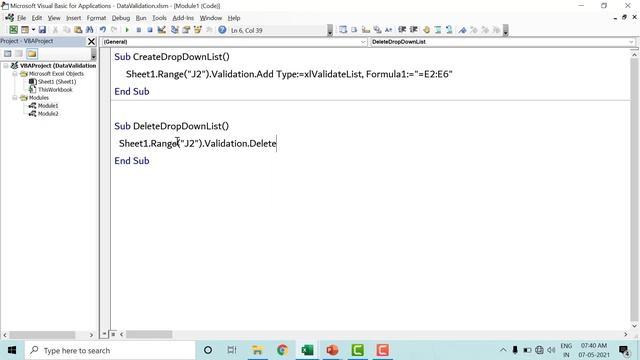Click the Reset (stop) icon

click(x=150, y=30)
